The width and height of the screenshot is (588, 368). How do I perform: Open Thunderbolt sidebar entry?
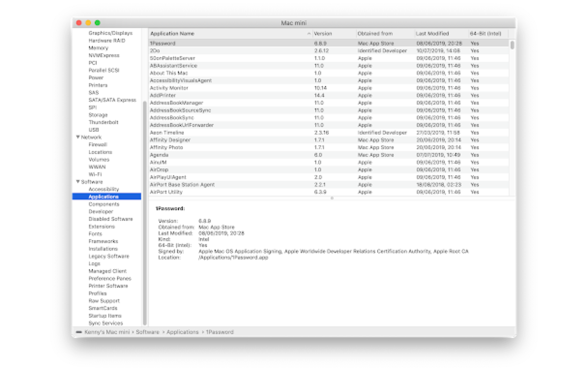point(103,123)
